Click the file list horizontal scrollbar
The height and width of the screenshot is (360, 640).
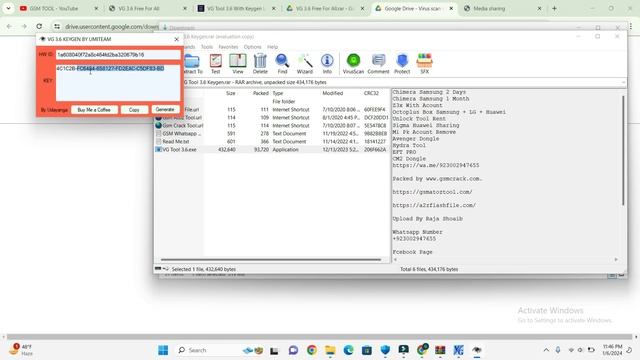(271, 260)
